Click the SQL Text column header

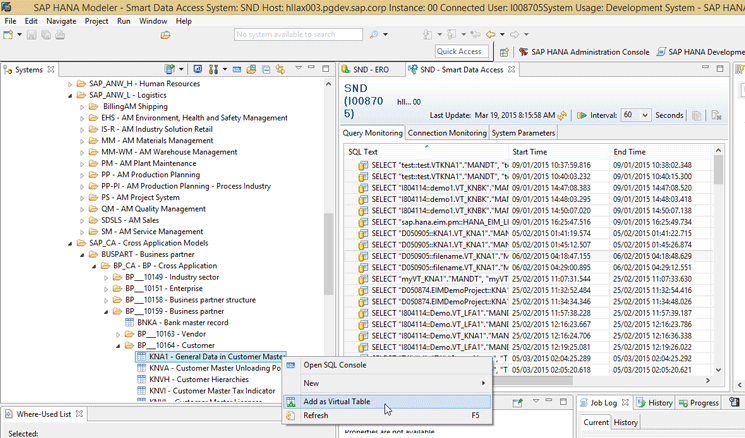[x=427, y=152]
